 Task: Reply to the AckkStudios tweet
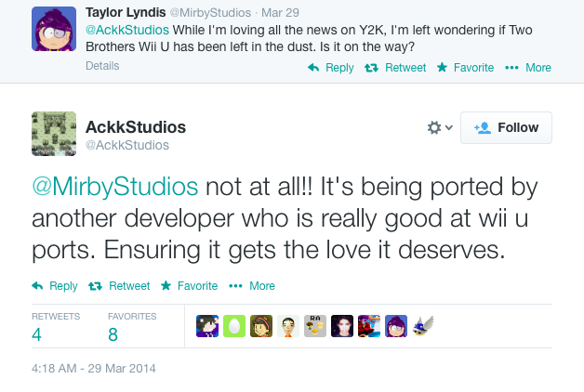(x=55, y=285)
